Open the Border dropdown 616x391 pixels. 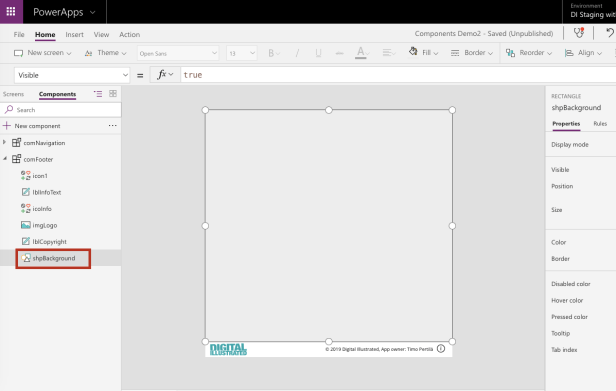coord(471,53)
